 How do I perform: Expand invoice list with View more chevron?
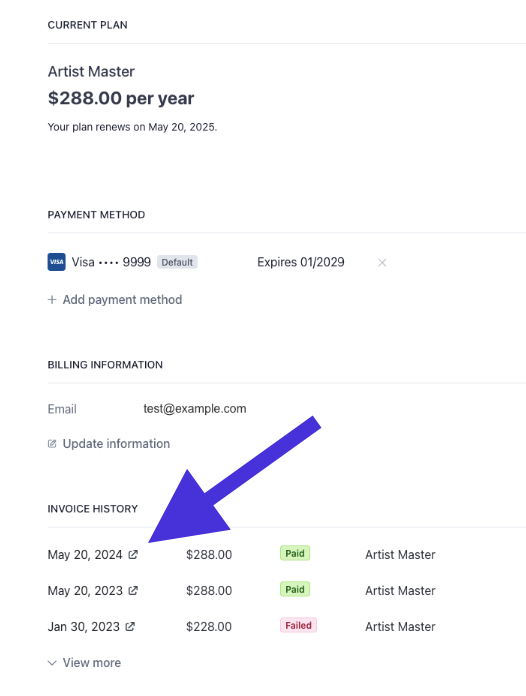pos(52,663)
